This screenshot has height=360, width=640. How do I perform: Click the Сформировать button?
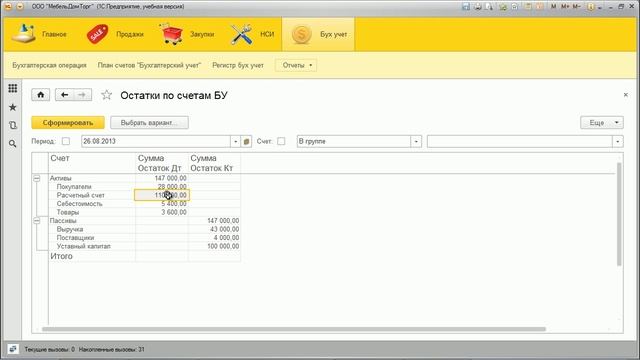coord(68,122)
